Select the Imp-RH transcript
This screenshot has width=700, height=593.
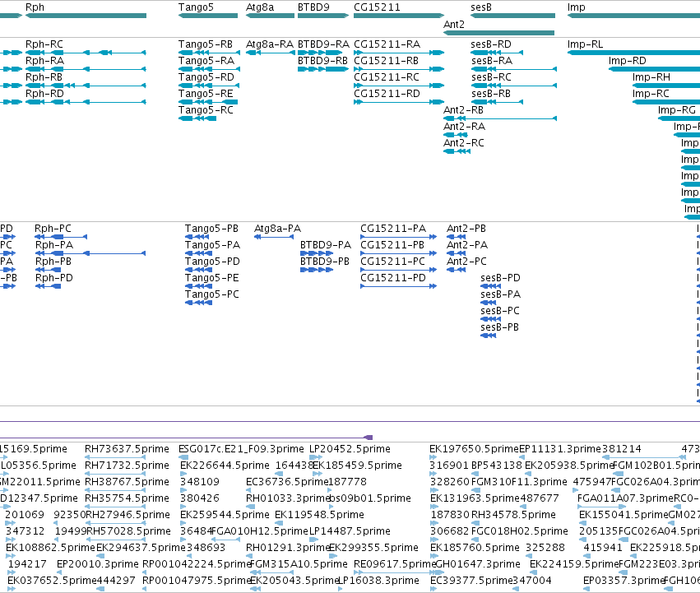(x=666, y=86)
